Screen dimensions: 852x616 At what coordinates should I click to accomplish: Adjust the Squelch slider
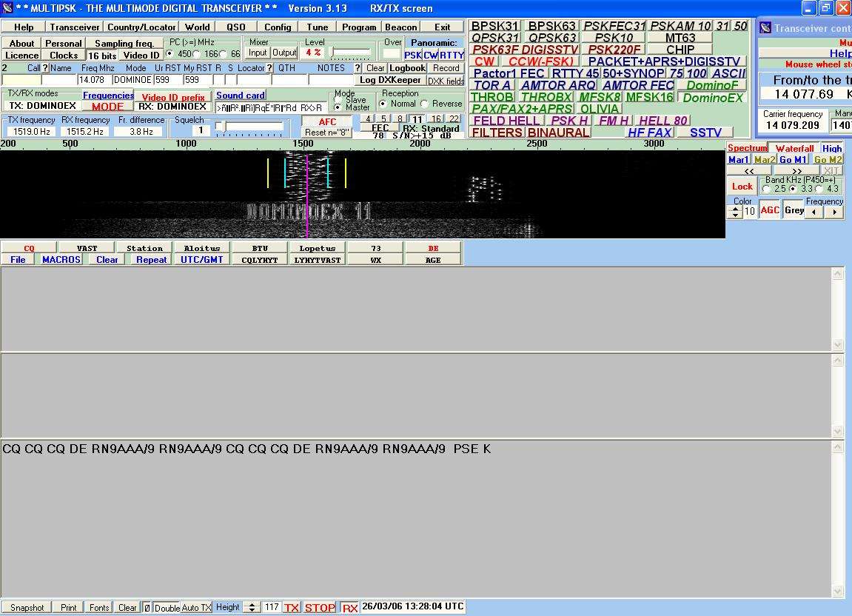click(x=220, y=127)
